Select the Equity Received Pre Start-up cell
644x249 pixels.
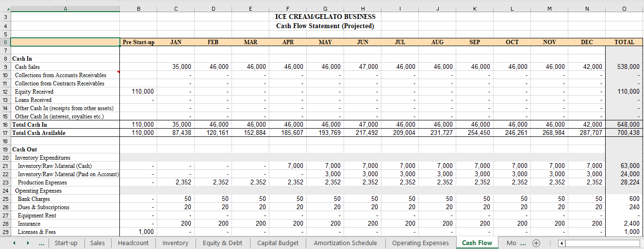click(x=138, y=92)
